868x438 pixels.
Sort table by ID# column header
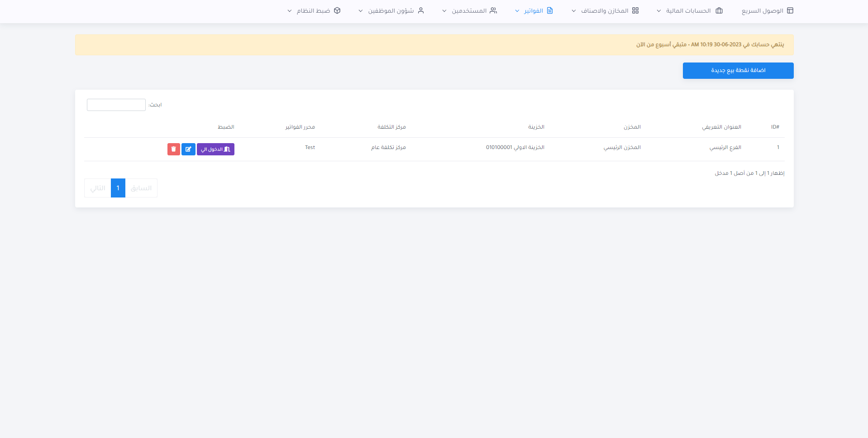[x=775, y=127]
